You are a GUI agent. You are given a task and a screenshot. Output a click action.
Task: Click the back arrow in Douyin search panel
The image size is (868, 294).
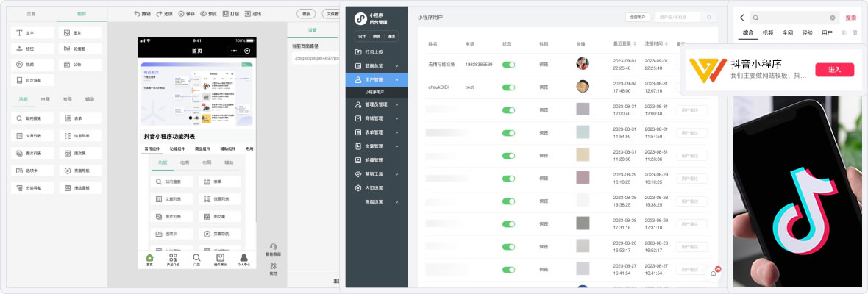pyautogui.click(x=741, y=18)
